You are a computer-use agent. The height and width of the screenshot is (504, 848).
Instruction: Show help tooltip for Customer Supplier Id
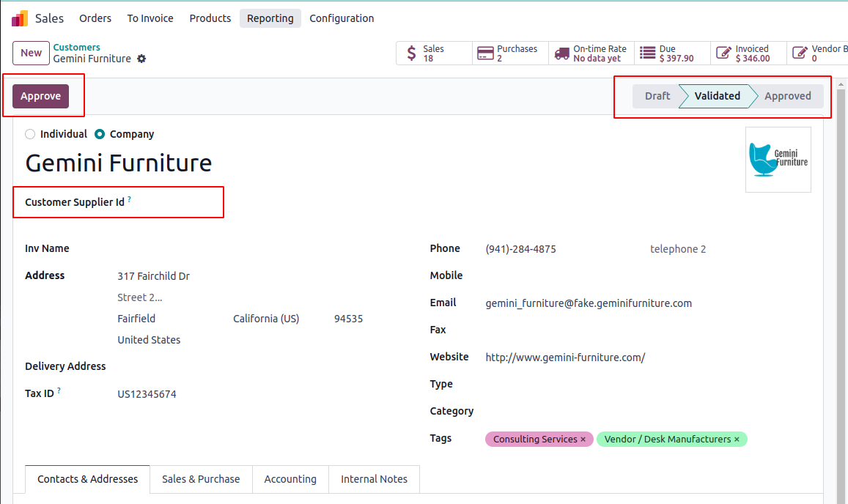[129, 199]
